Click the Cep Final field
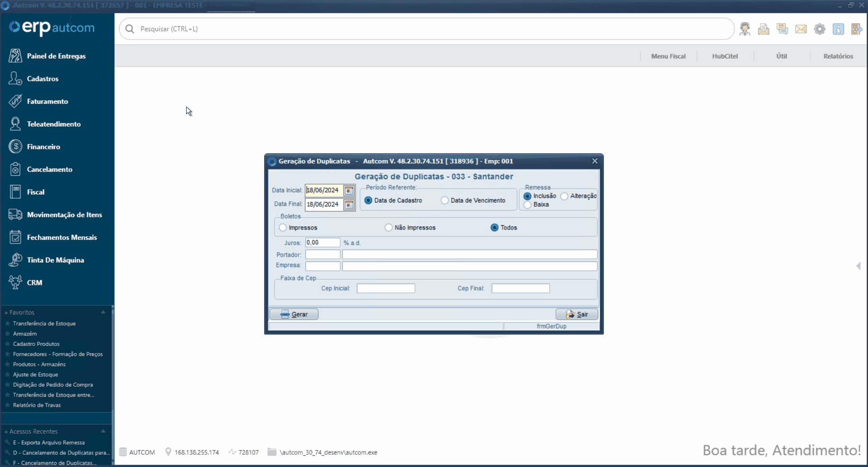Viewport: 868px width, 467px height. tap(521, 288)
